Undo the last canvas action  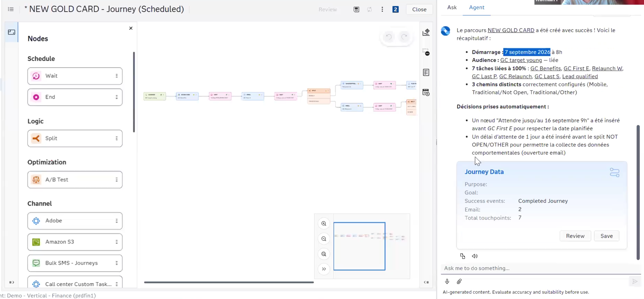389,37
